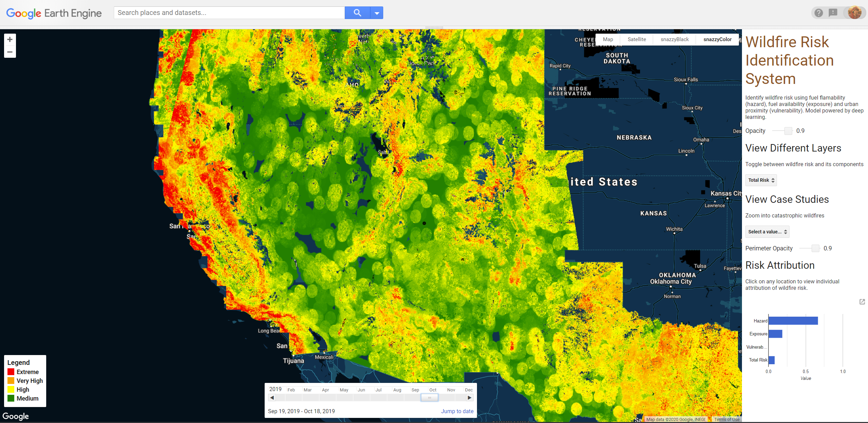Step timeline backward with left arrow
Image resolution: width=868 pixels, height=423 pixels.
click(272, 398)
